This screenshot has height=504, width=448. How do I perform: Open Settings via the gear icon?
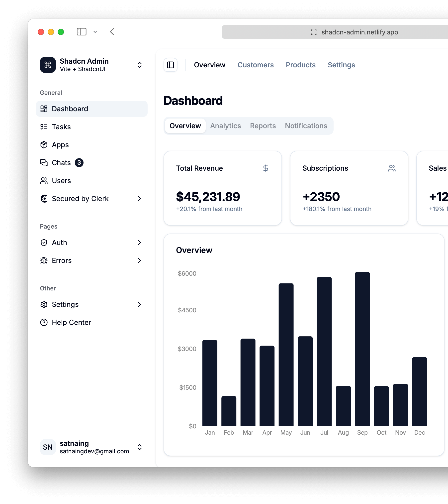[44, 304]
